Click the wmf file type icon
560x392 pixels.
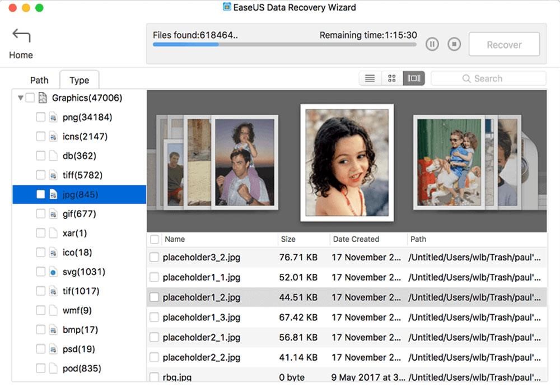53,310
